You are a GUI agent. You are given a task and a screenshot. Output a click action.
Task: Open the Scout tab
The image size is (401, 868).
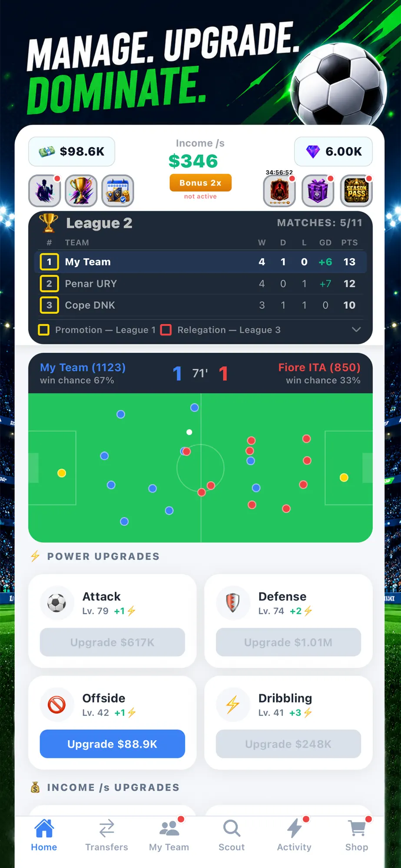pyautogui.click(x=232, y=835)
